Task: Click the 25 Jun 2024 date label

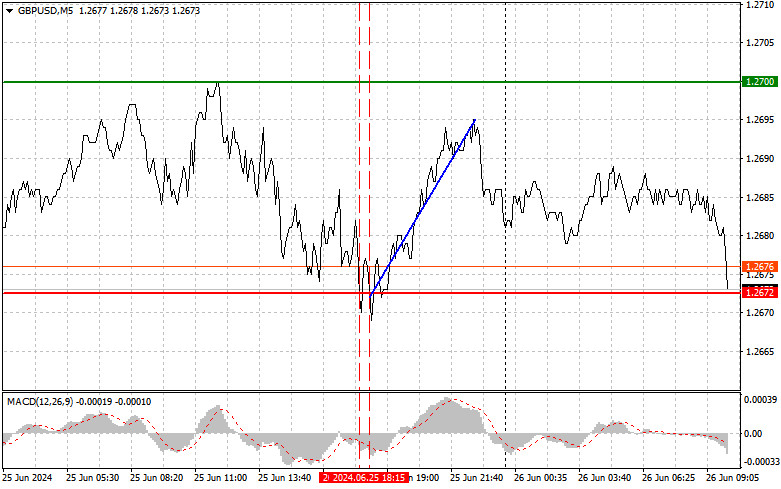Action: (27, 478)
